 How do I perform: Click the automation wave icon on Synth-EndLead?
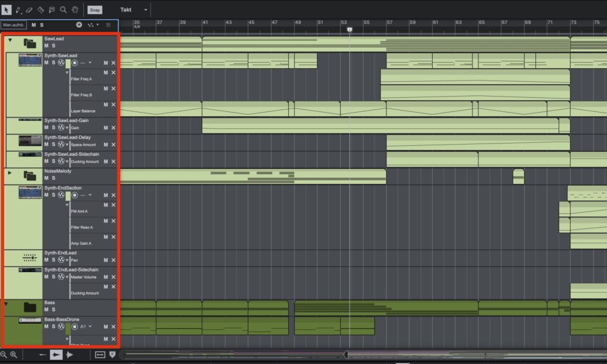point(61,260)
